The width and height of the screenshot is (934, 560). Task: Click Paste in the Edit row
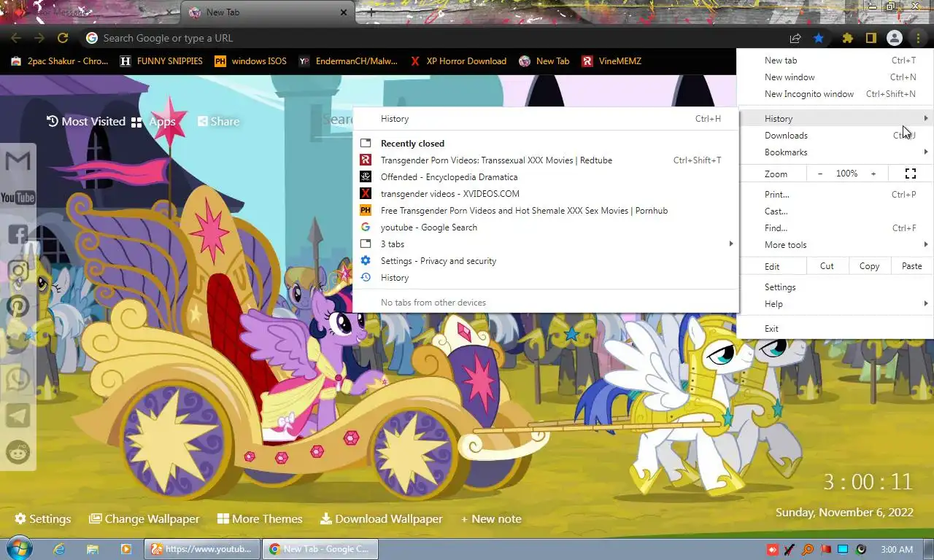point(911,266)
